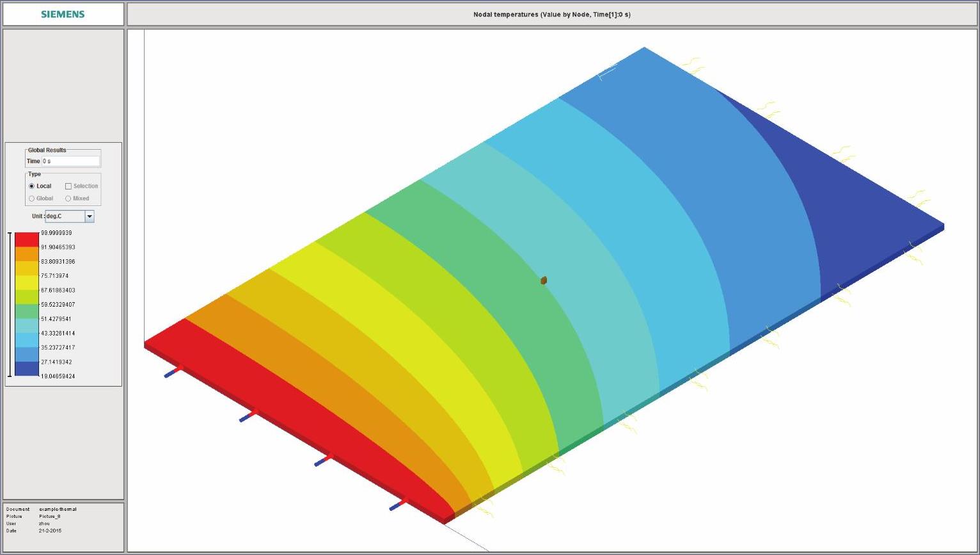Click the Siemens logo

coord(63,14)
